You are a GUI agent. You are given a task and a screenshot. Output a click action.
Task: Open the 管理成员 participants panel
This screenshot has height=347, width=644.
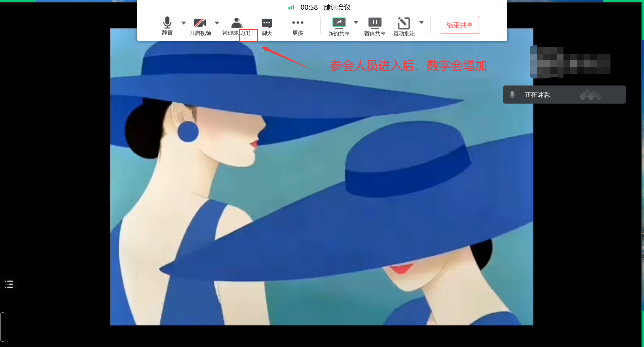point(236,26)
